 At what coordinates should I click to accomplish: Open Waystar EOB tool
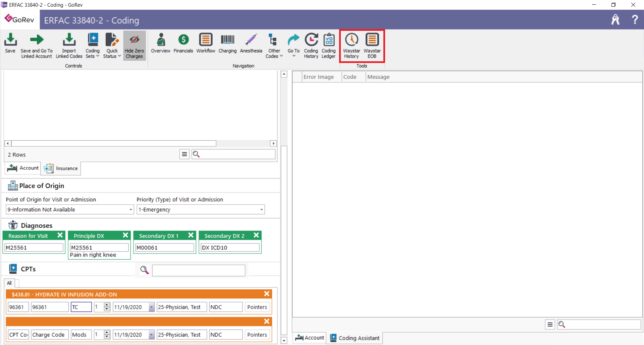tap(372, 46)
